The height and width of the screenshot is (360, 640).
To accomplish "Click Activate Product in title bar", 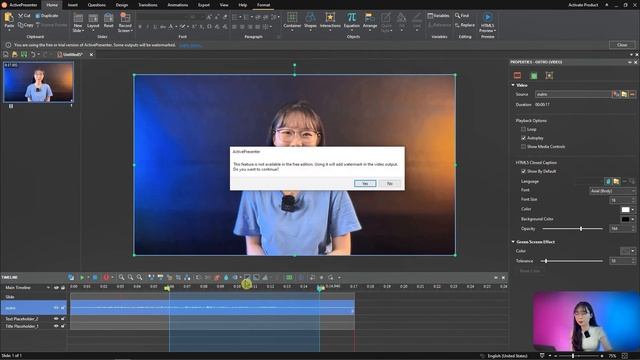I will (583, 5).
